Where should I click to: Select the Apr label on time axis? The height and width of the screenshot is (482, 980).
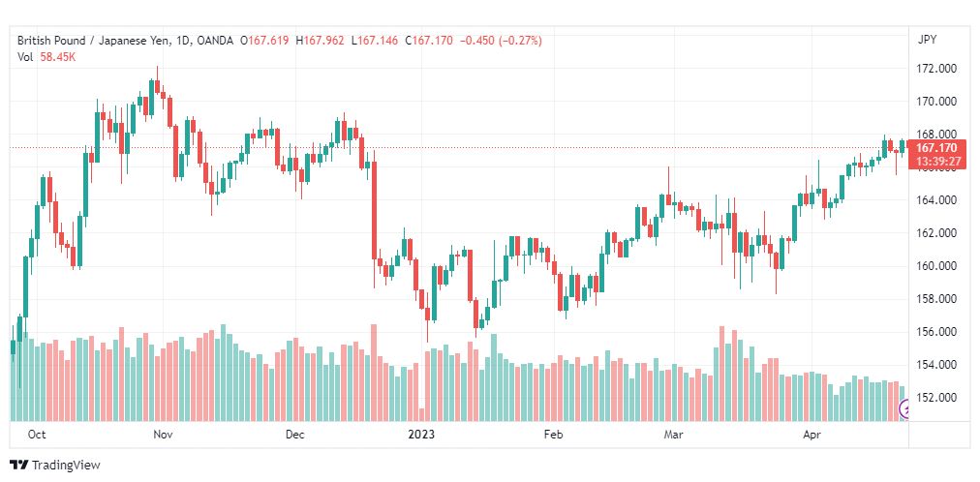[x=812, y=434]
